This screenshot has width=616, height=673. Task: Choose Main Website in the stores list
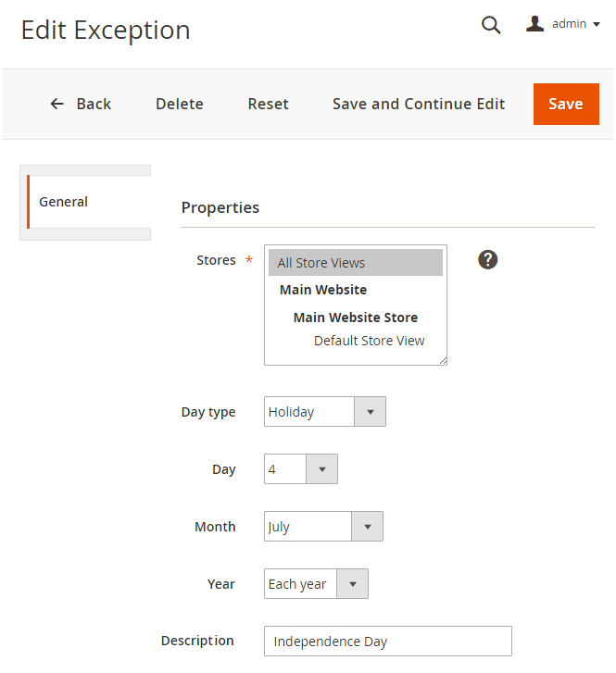pos(323,290)
